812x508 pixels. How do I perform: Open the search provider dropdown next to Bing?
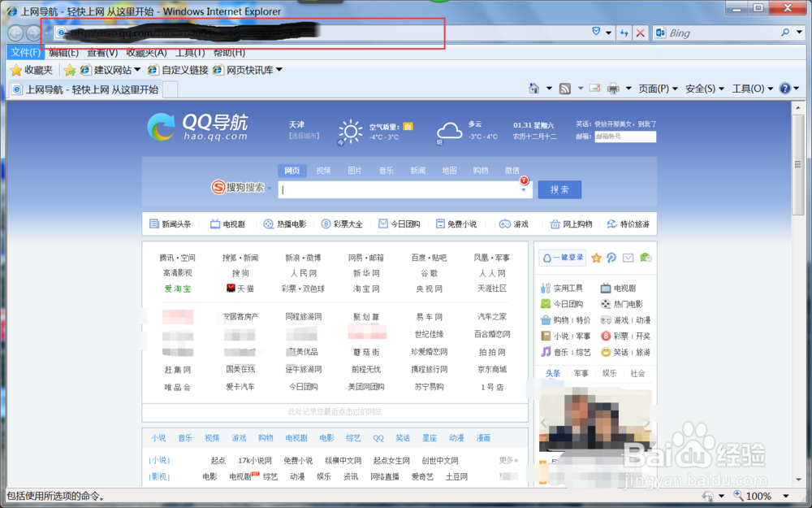800,33
